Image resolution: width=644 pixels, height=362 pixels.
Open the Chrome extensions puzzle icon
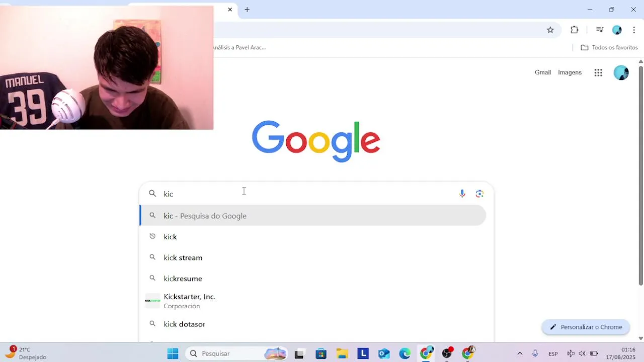[575, 30]
